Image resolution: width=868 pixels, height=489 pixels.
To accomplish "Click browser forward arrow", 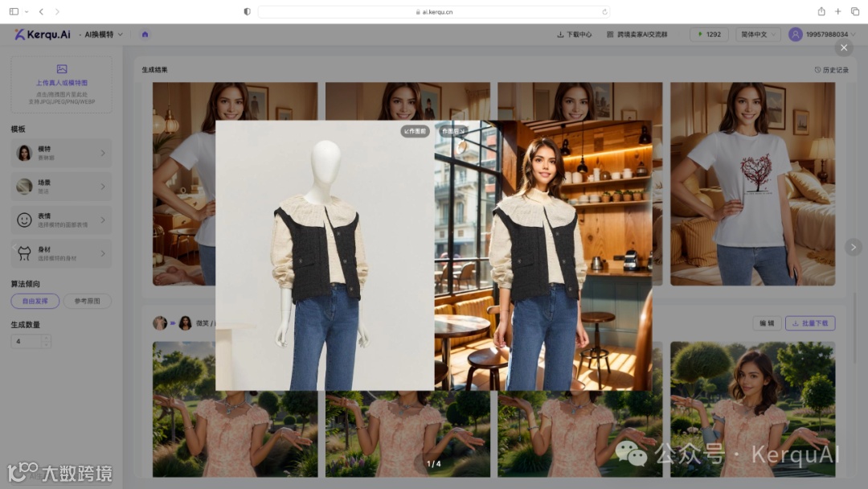I will tap(57, 11).
